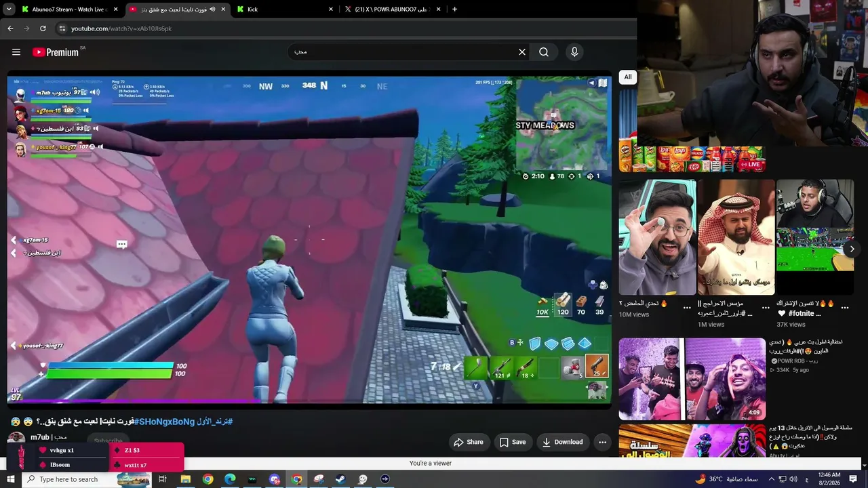Open the first Google Chrome taskbar icon
The width and height of the screenshot is (868, 488).
(x=208, y=479)
